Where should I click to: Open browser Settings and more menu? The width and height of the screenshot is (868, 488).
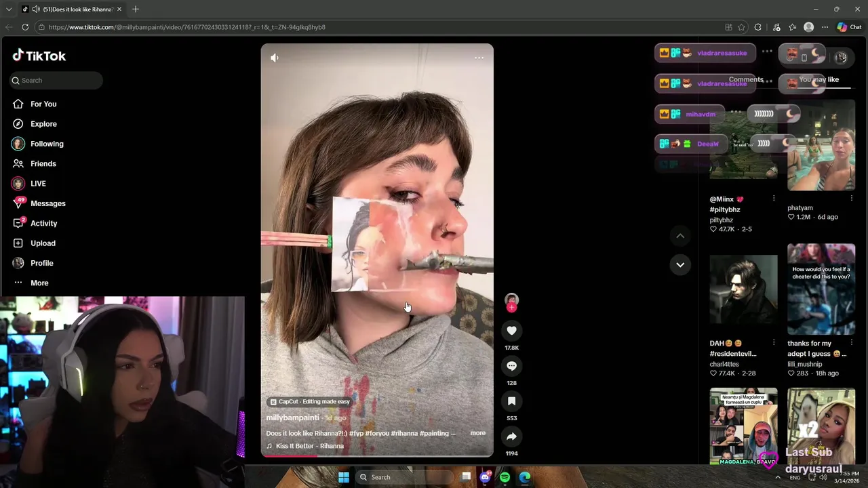pos(825,27)
